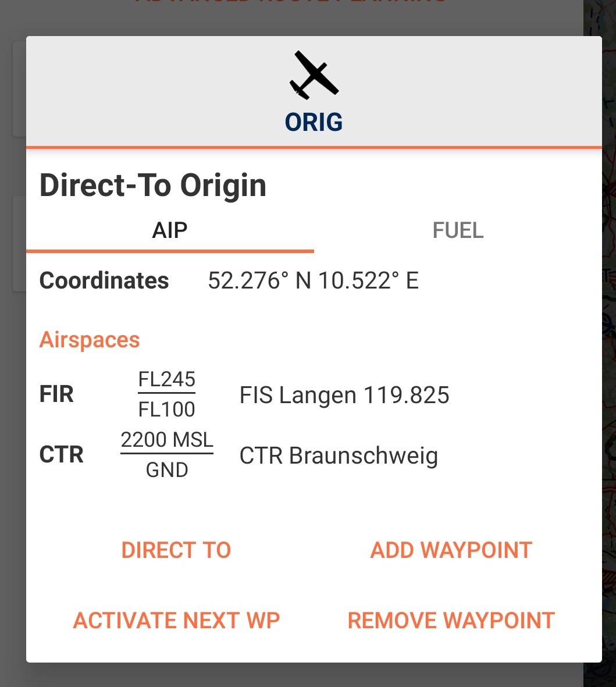Tap the DIRECT TO button
Viewport: 616px width, 687px height.
[x=176, y=550]
